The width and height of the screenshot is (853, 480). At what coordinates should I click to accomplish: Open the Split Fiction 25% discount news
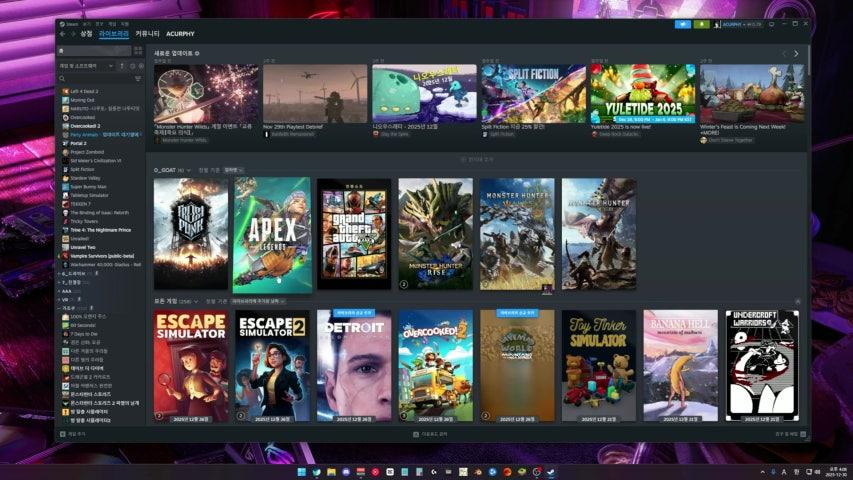click(534, 101)
